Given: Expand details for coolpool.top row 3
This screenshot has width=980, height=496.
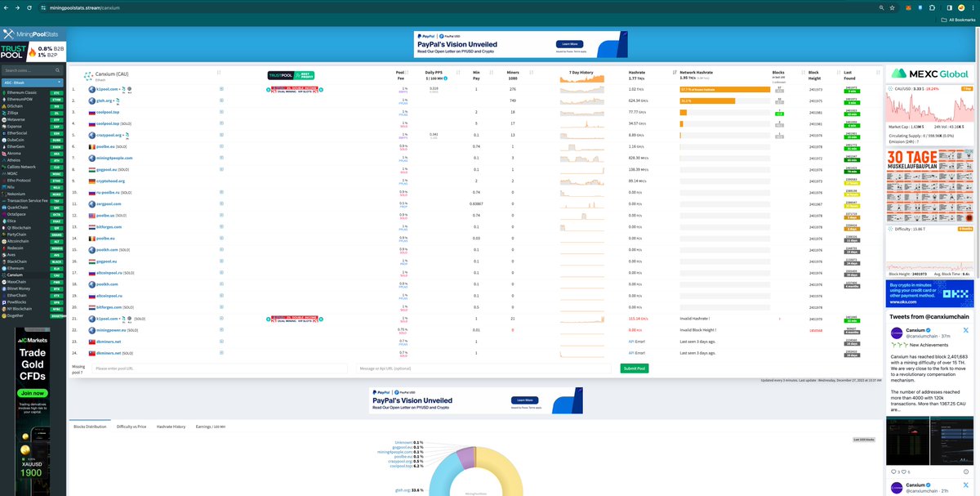Looking at the screenshot, I should tap(220, 111).
